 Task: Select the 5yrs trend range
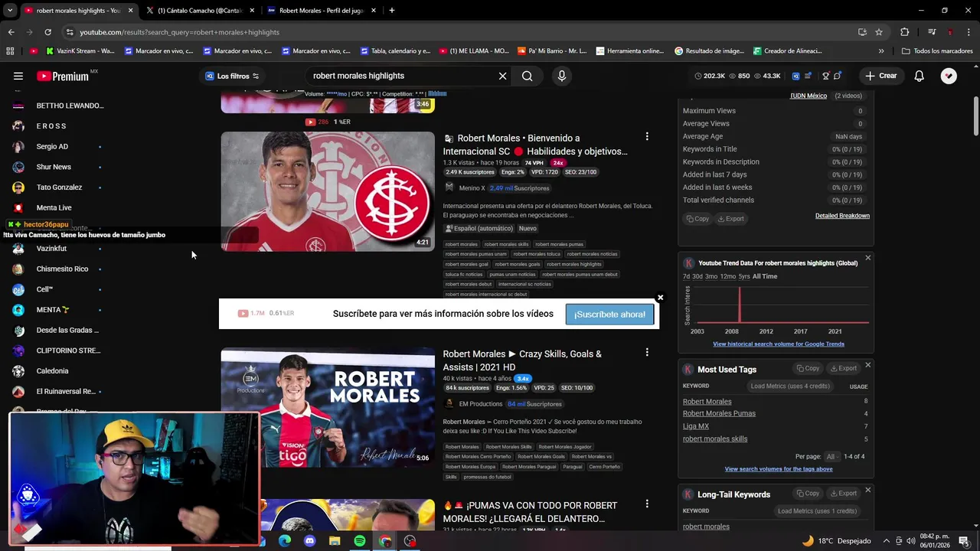point(744,276)
